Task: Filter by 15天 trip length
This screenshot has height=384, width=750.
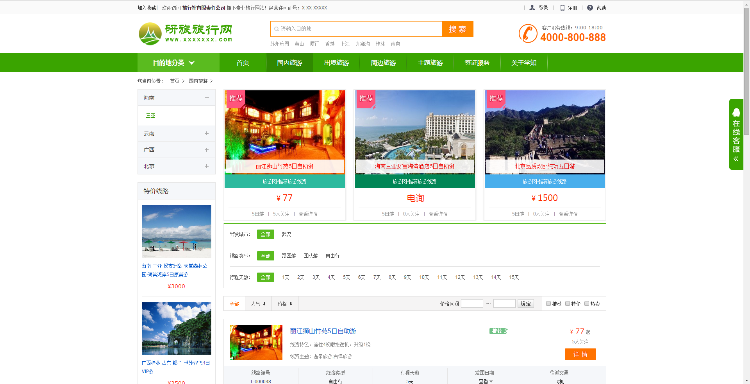Action: click(x=514, y=277)
